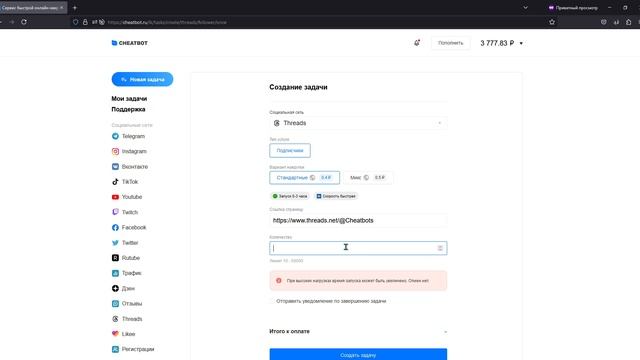Click the Likee heart icon in sidebar
The height and width of the screenshot is (360, 640).
coord(115,334)
